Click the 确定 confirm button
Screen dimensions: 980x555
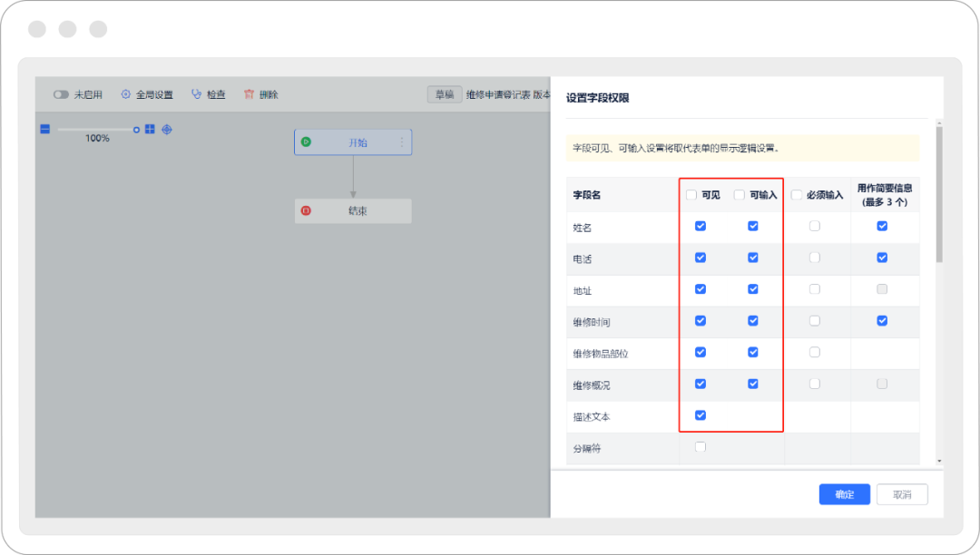coord(844,494)
